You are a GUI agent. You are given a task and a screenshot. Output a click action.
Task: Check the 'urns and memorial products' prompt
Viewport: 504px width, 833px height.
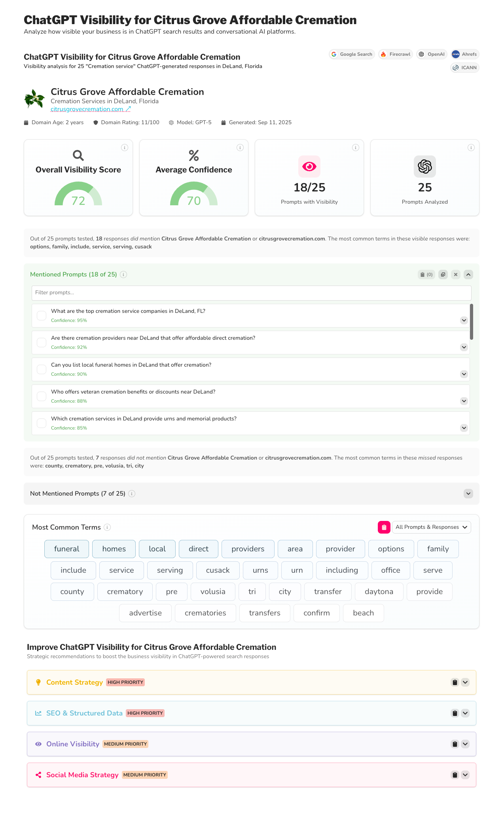coord(42,423)
